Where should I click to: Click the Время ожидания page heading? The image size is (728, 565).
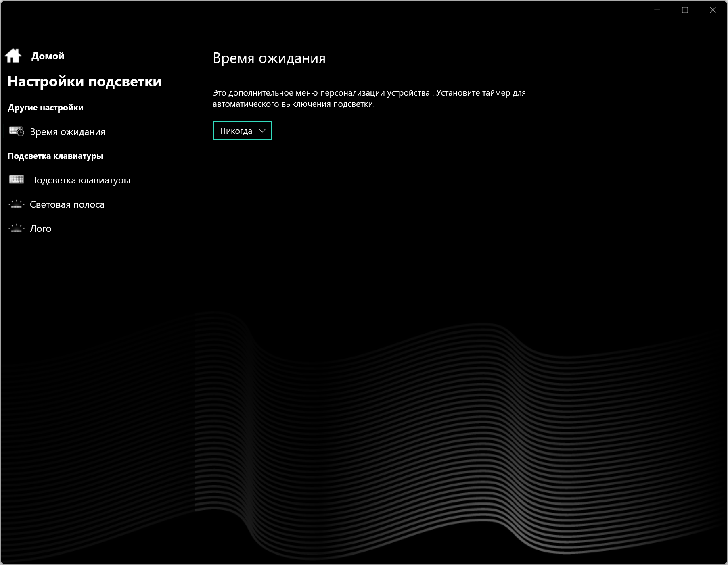[269, 58]
